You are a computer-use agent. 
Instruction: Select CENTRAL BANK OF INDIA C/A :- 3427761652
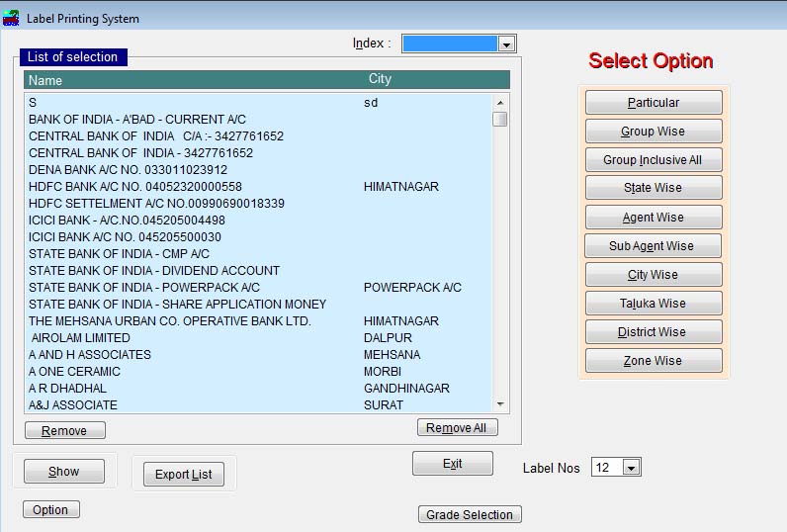point(258,136)
